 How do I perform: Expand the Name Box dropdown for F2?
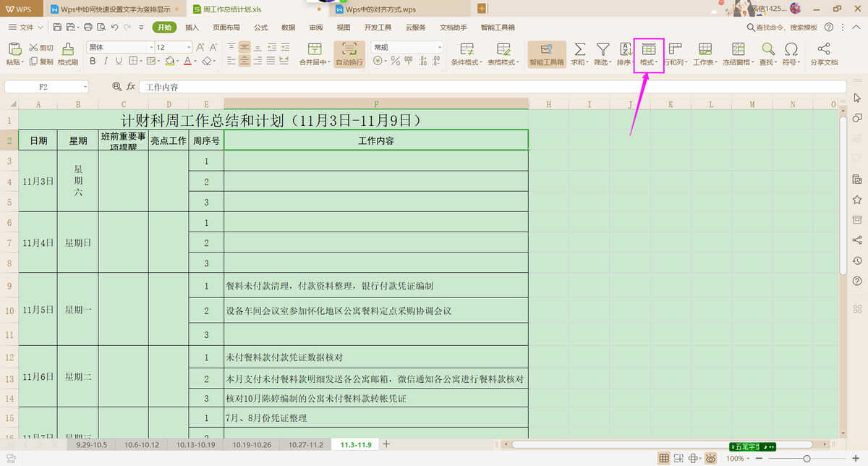point(85,87)
